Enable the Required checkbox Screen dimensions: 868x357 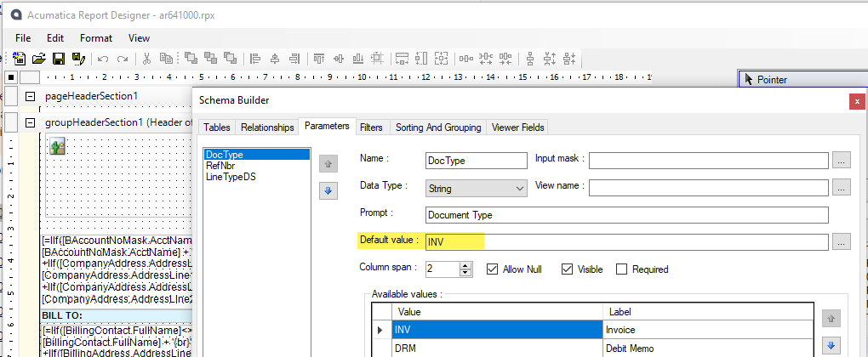tap(622, 269)
